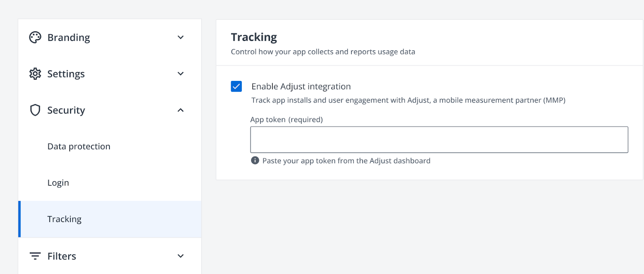Go to the Login settings page
Viewport: 644px width, 274px height.
(58, 183)
